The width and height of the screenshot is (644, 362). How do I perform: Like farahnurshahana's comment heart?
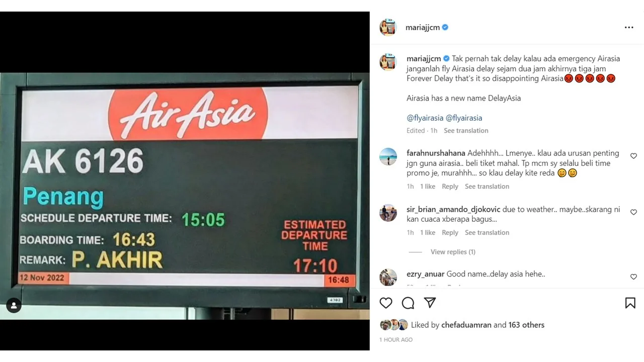point(633,156)
